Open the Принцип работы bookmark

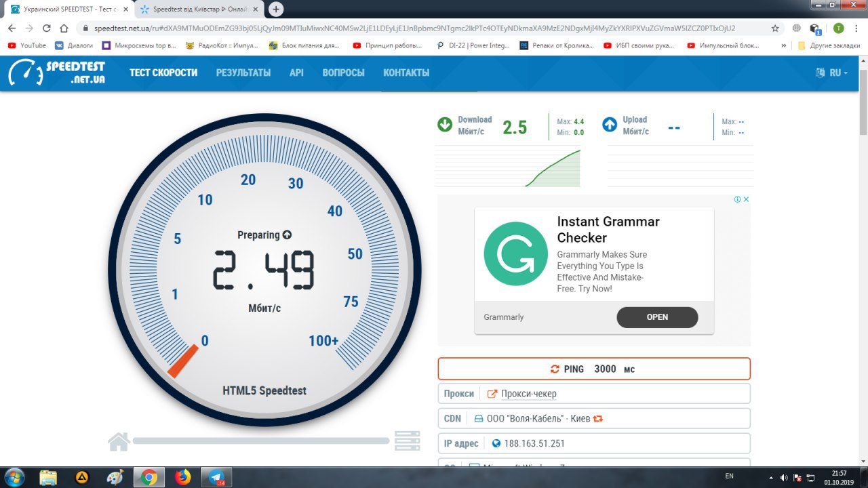387,45
